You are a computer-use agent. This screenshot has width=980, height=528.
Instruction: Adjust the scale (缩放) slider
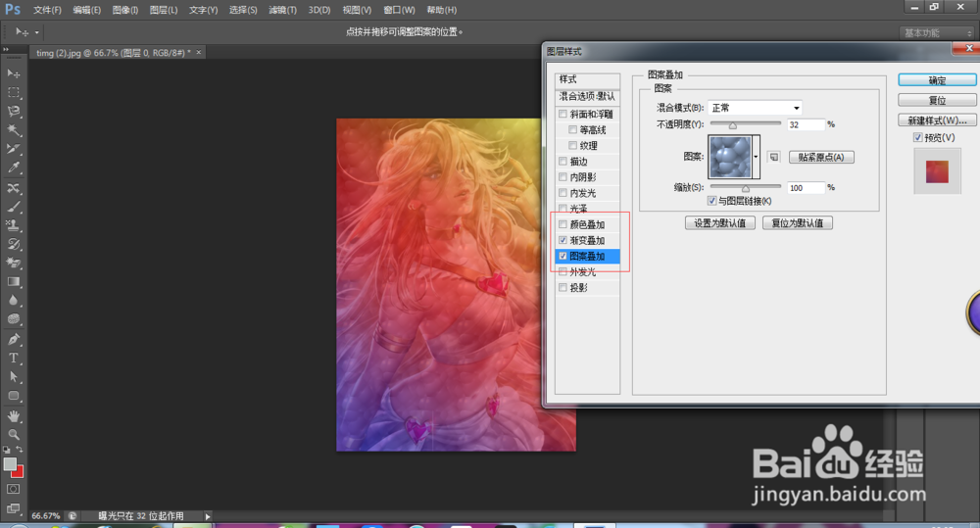[745, 187]
